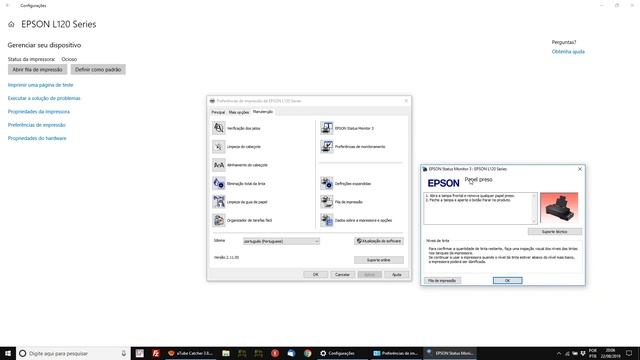Click the total ink flush icon
Image resolution: width=640 pixels, height=360 pixels.
(219, 183)
